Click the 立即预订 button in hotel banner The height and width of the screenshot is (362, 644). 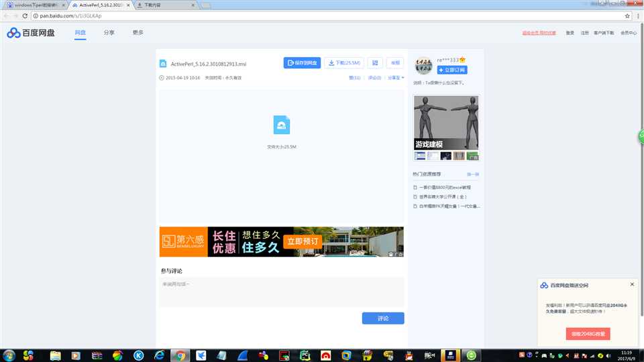(303, 241)
